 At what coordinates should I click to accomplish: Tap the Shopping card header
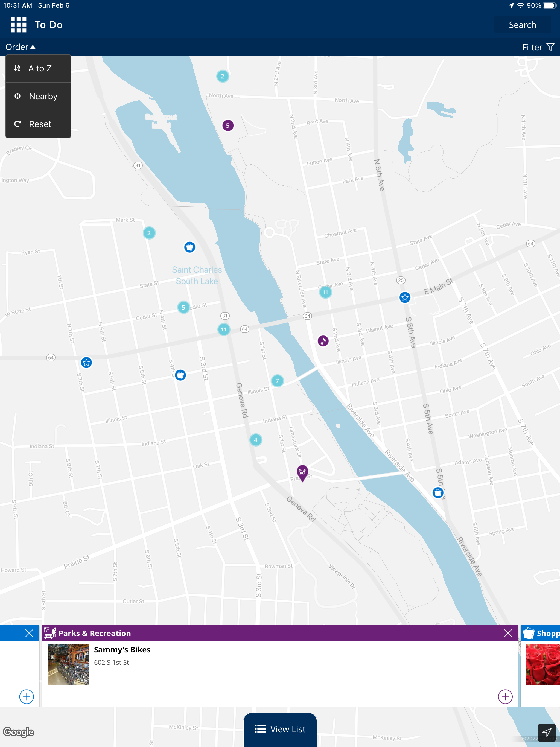click(x=540, y=633)
